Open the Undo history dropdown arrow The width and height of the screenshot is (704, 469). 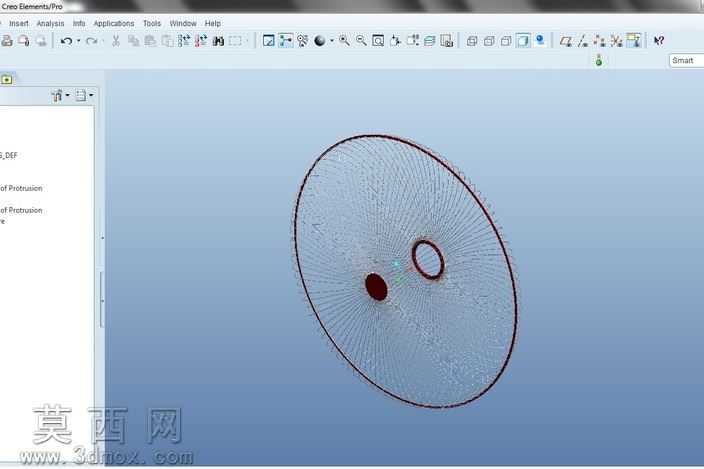pos(79,41)
